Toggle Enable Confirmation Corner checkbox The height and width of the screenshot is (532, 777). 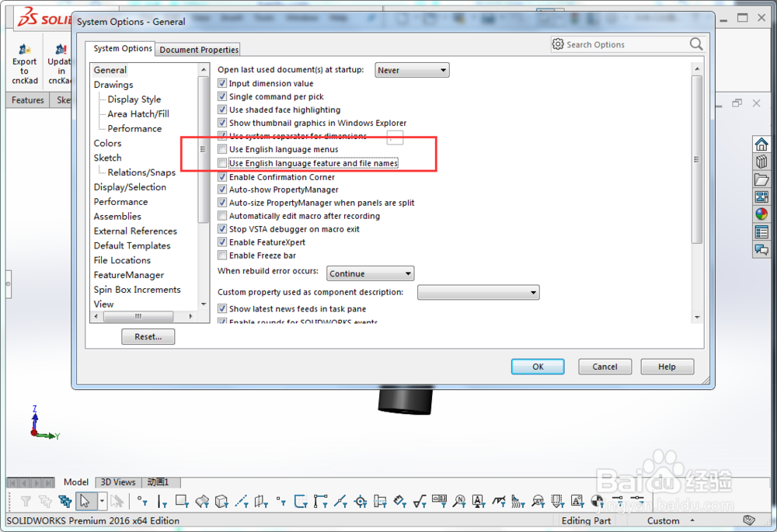pyautogui.click(x=222, y=177)
